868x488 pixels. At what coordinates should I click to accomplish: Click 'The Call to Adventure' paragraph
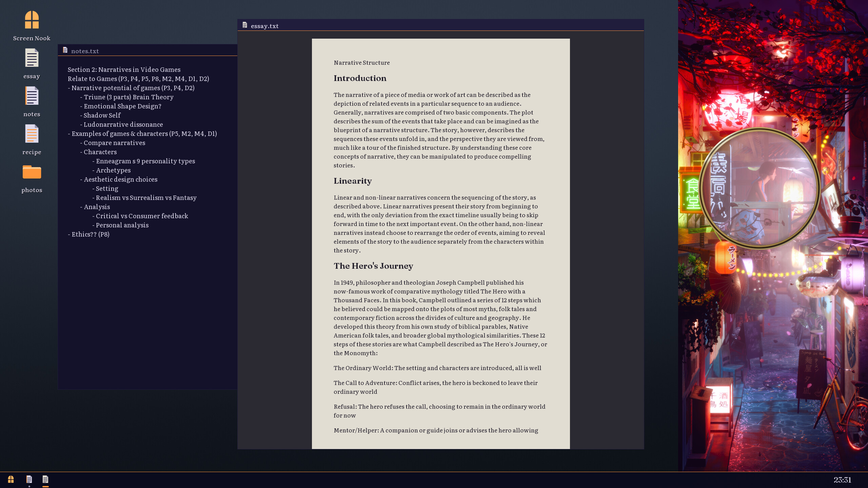436,387
